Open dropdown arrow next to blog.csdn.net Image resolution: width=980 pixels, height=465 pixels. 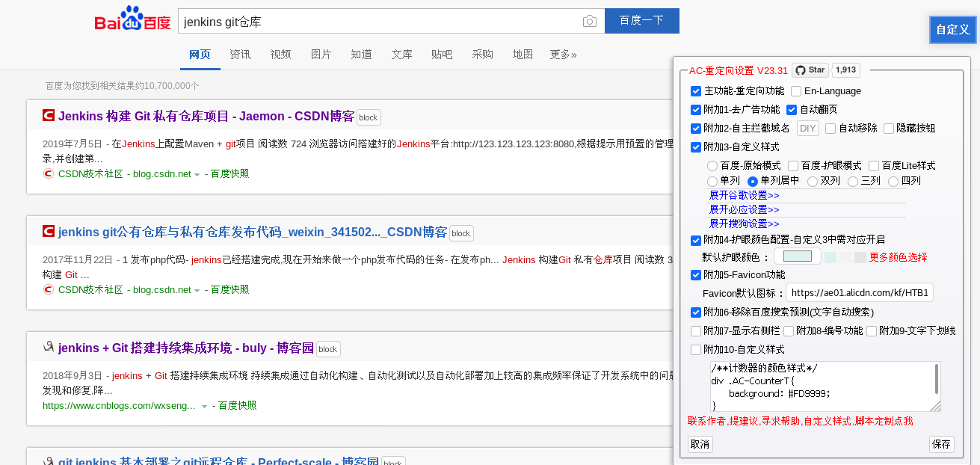pyautogui.click(x=197, y=175)
